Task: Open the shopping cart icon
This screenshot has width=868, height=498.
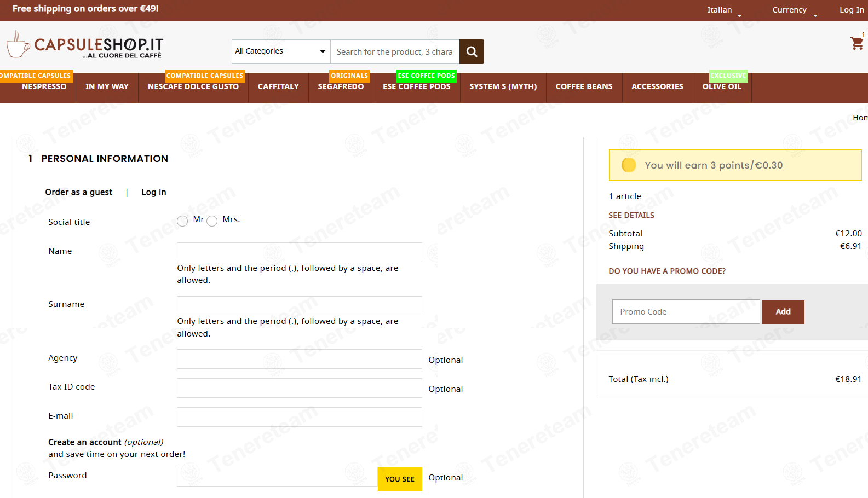Action: 856,43
